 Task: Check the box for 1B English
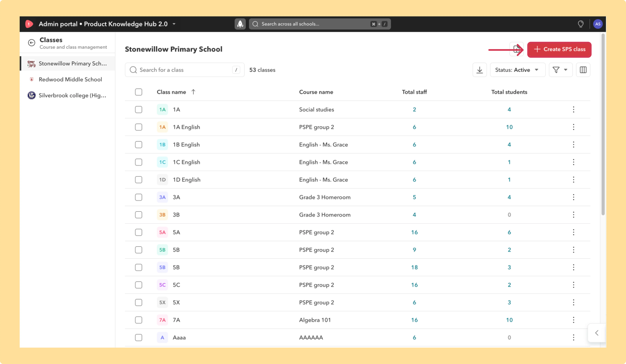(x=139, y=145)
